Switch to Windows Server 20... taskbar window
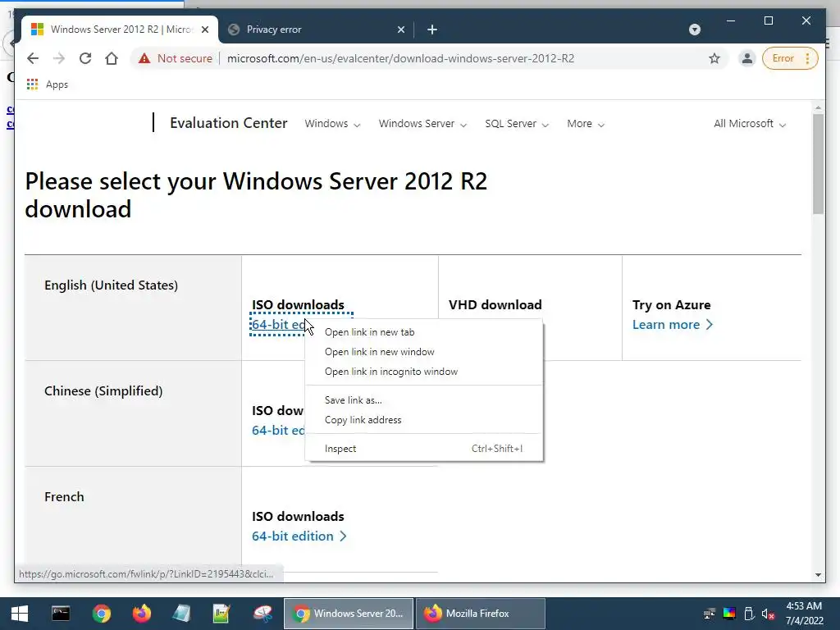 click(349, 614)
